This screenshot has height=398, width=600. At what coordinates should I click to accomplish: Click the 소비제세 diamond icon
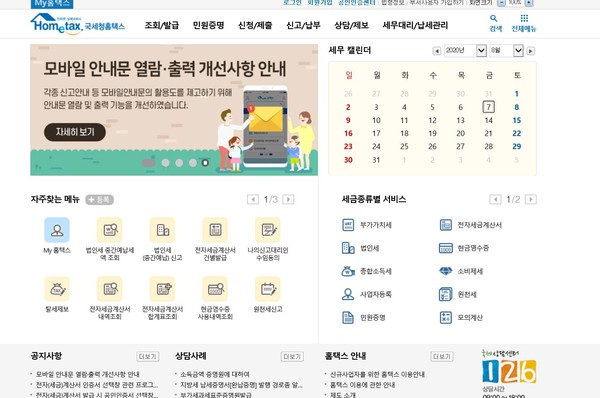tap(446, 271)
